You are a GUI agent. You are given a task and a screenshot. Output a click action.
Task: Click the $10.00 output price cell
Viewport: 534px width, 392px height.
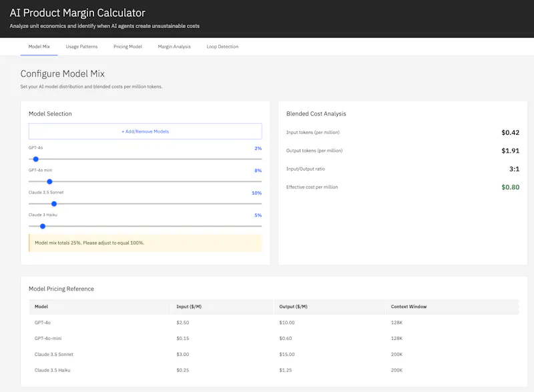[287, 322]
